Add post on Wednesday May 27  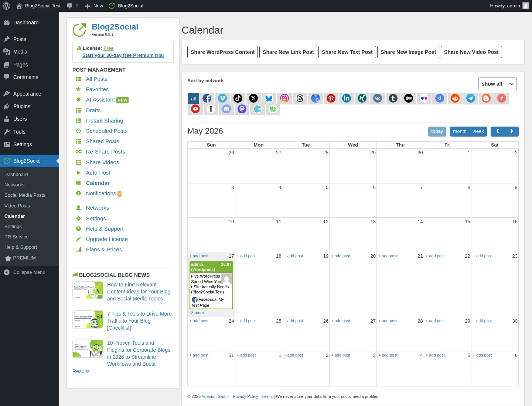(341, 321)
